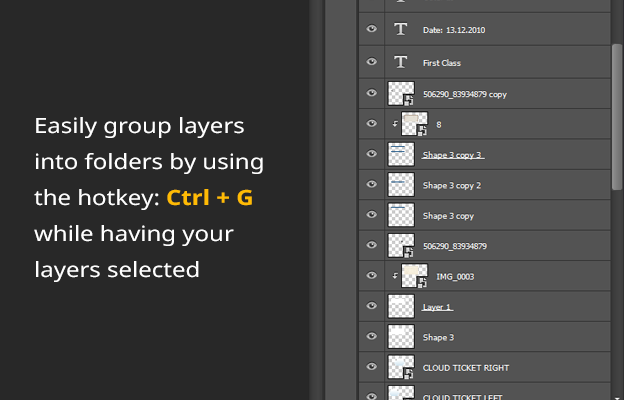The image size is (624, 400).
Task: Click the smart object thumbnail of layer 8
Action: [416, 124]
